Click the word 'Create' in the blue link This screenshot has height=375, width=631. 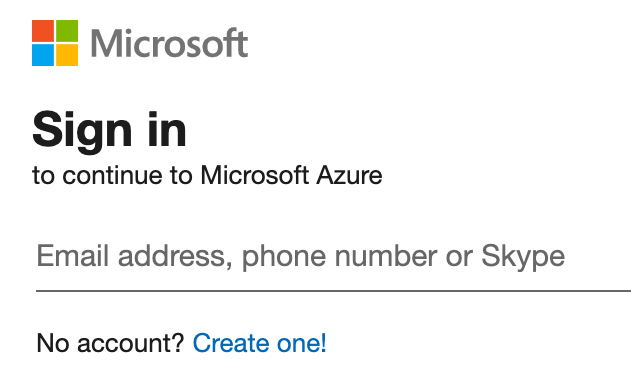pos(231,343)
